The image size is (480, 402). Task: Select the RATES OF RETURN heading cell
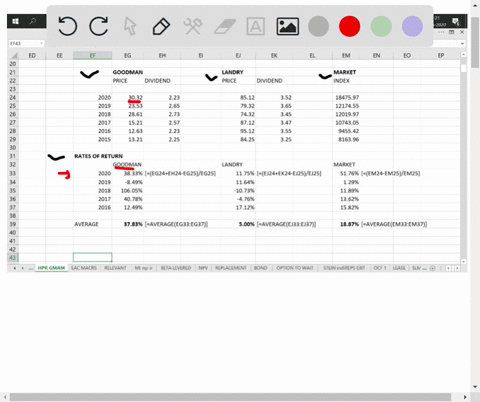(98, 156)
